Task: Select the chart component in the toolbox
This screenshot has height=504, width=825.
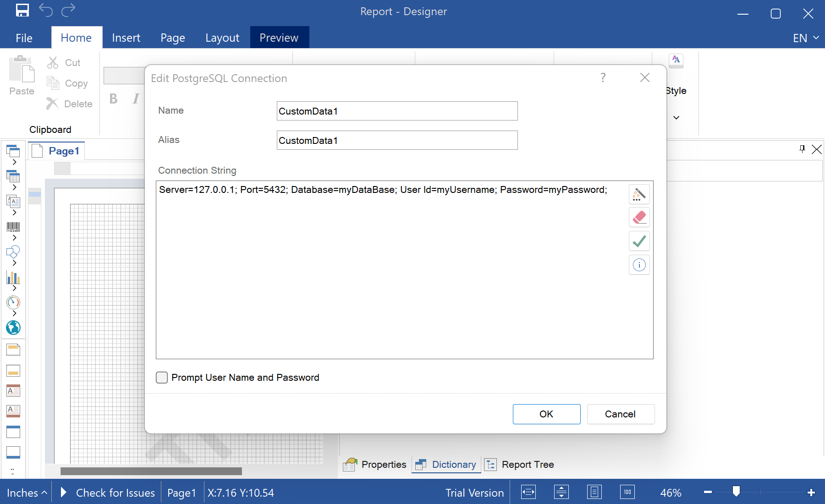Action: (x=13, y=278)
